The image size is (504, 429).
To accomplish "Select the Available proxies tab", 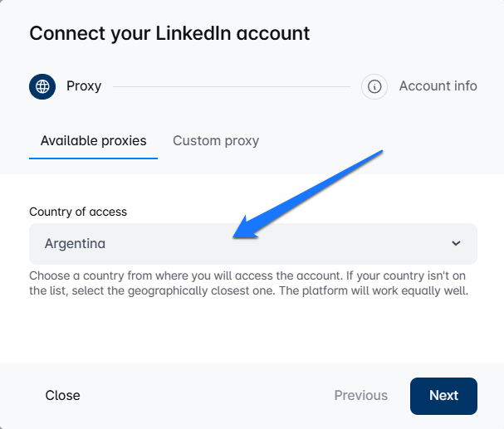I will (x=93, y=141).
